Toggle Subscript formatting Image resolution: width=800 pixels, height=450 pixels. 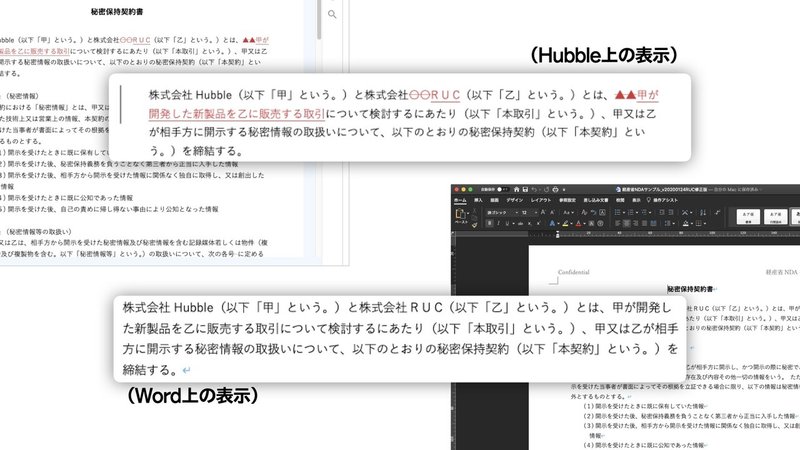(x=530, y=223)
